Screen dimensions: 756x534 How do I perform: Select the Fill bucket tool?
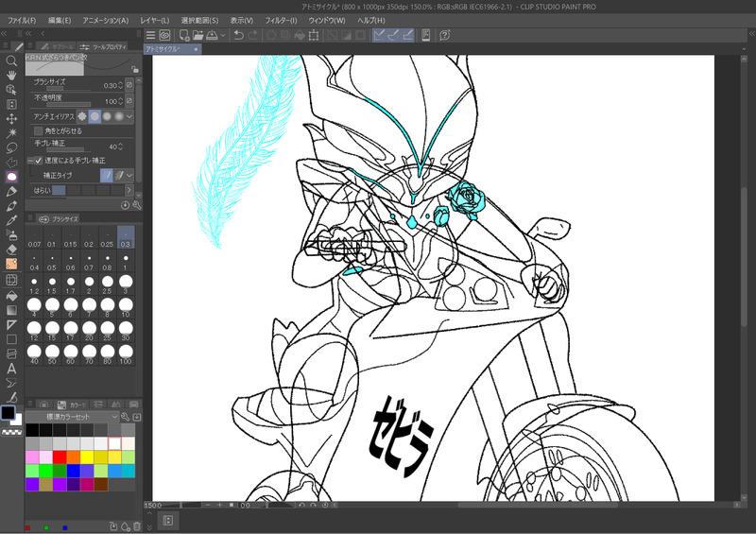pyautogui.click(x=11, y=296)
